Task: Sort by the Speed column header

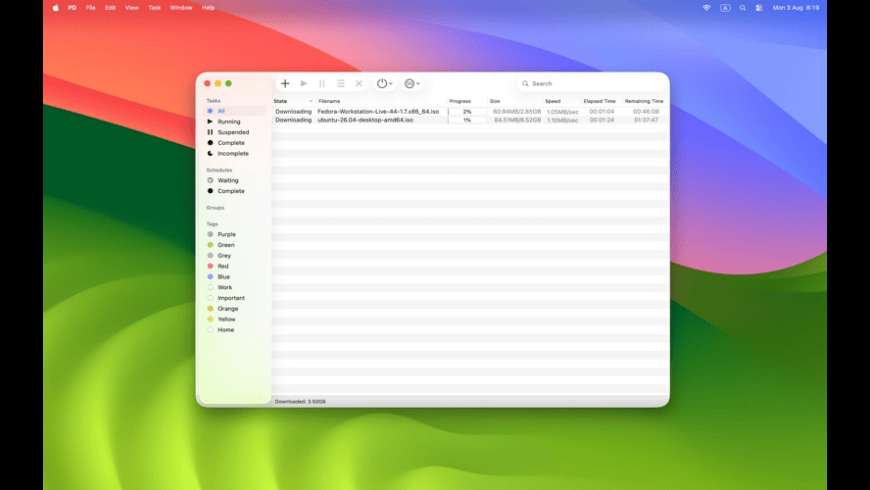Action: pos(562,101)
